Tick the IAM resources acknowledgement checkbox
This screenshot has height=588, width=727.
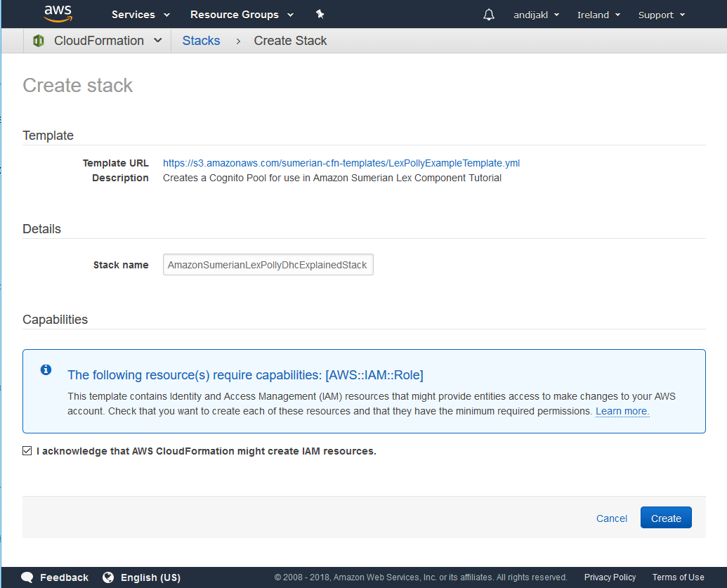pos(27,451)
